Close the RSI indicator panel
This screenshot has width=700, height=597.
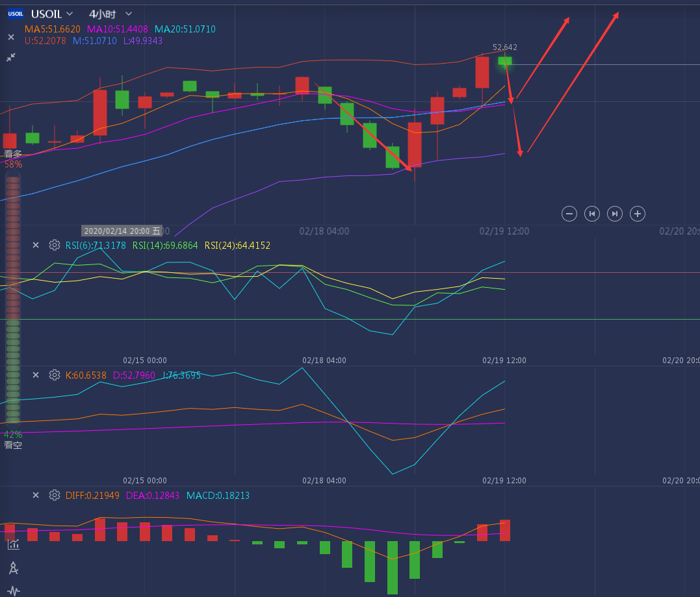36,245
